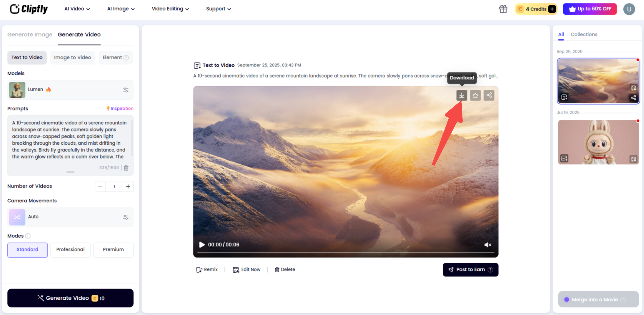
Task: Increase Number of Videos with plus stepper
Action: [128, 186]
